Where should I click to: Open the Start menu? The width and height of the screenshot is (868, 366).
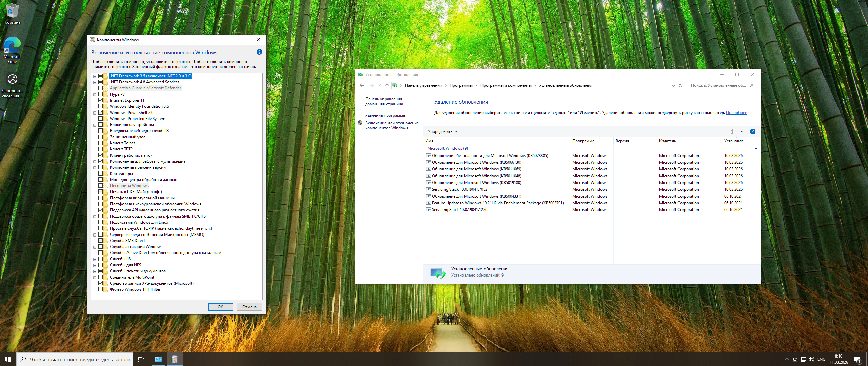[x=8, y=359]
